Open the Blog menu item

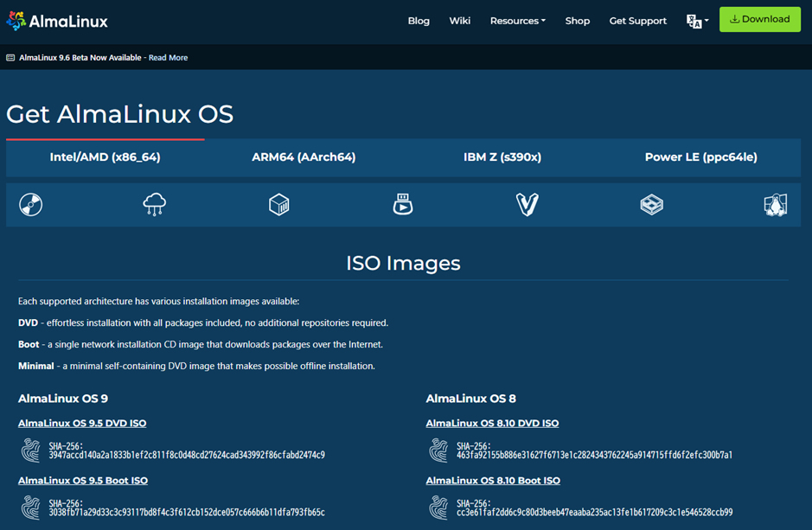419,21
